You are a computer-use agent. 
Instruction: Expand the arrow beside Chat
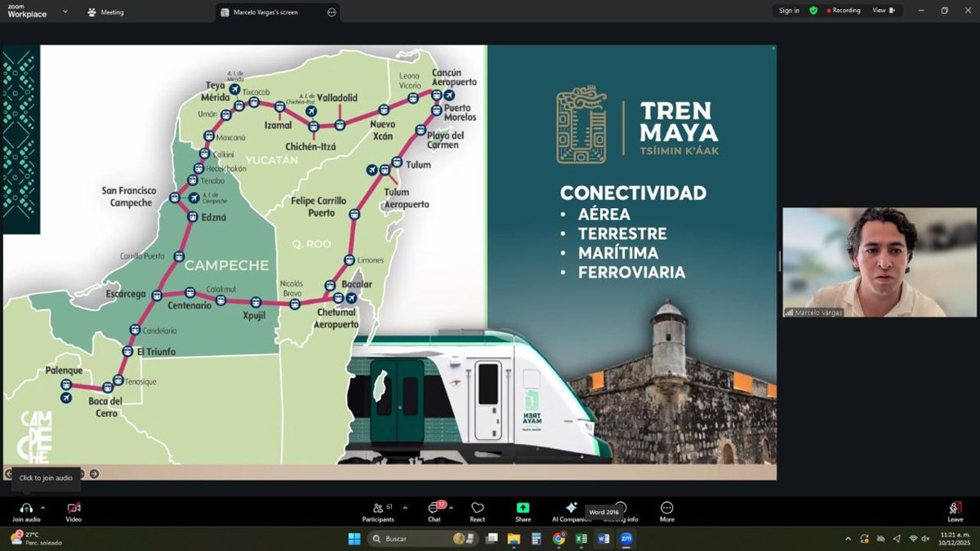(x=451, y=508)
